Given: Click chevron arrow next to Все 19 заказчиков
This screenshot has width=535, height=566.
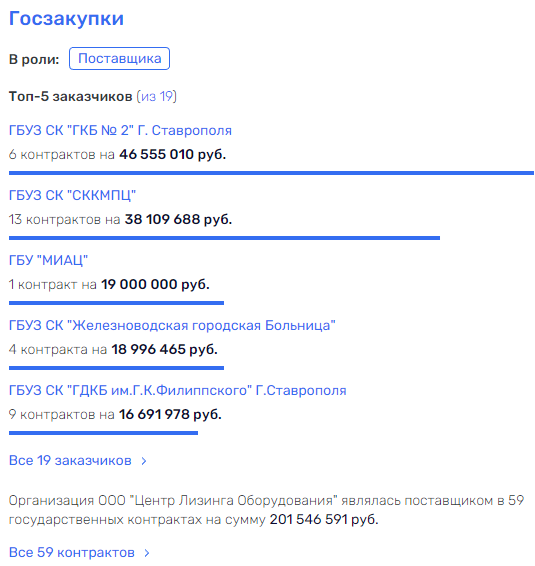Looking at the screenshot, I should [x=144, y=461].
